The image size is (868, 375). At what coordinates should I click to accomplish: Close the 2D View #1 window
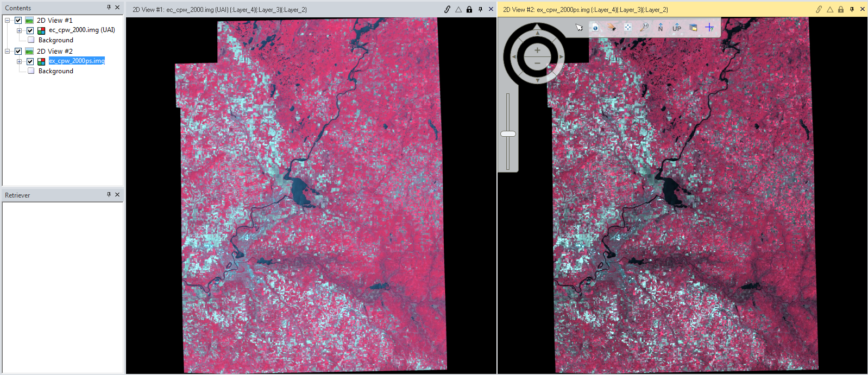491,9
